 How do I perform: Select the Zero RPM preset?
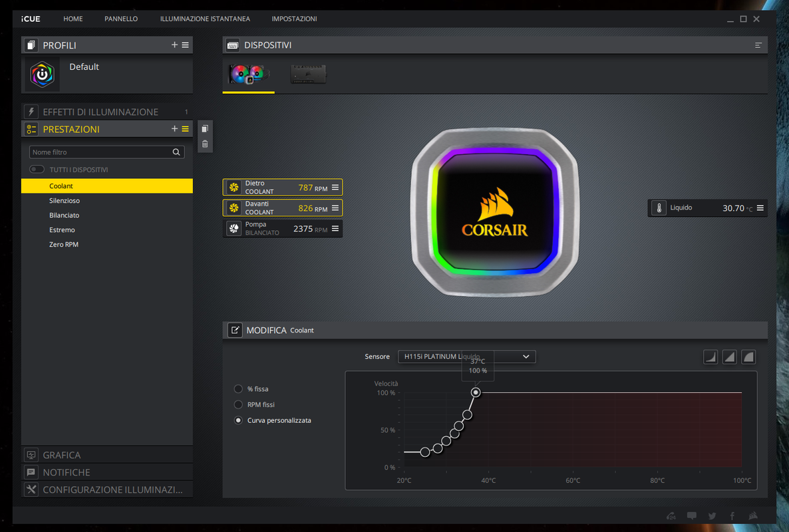point(106,244)
